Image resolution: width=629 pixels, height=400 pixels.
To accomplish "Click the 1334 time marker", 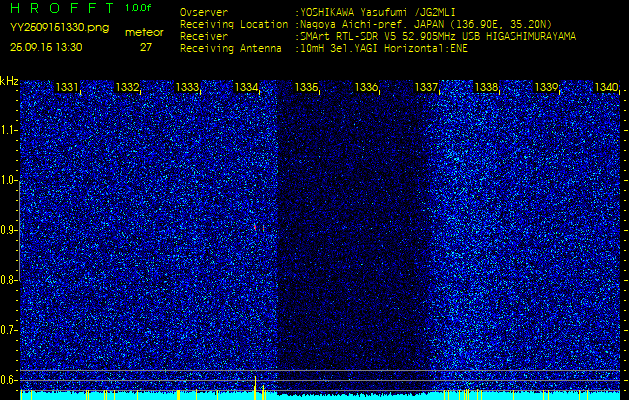I will (246, 87).
